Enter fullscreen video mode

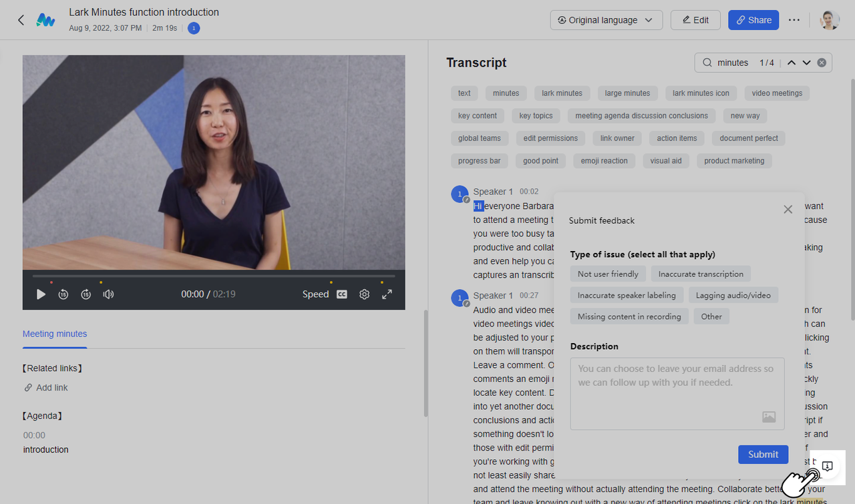387,294
